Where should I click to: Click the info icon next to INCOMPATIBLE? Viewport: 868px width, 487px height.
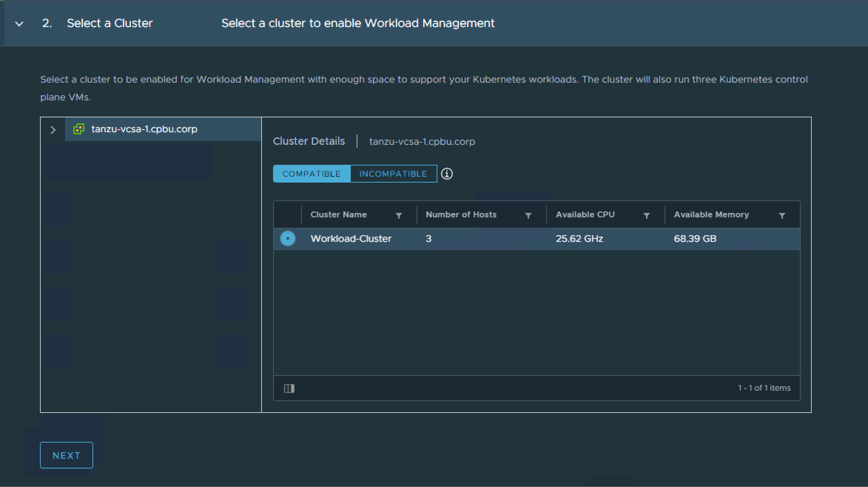(447, 174)
